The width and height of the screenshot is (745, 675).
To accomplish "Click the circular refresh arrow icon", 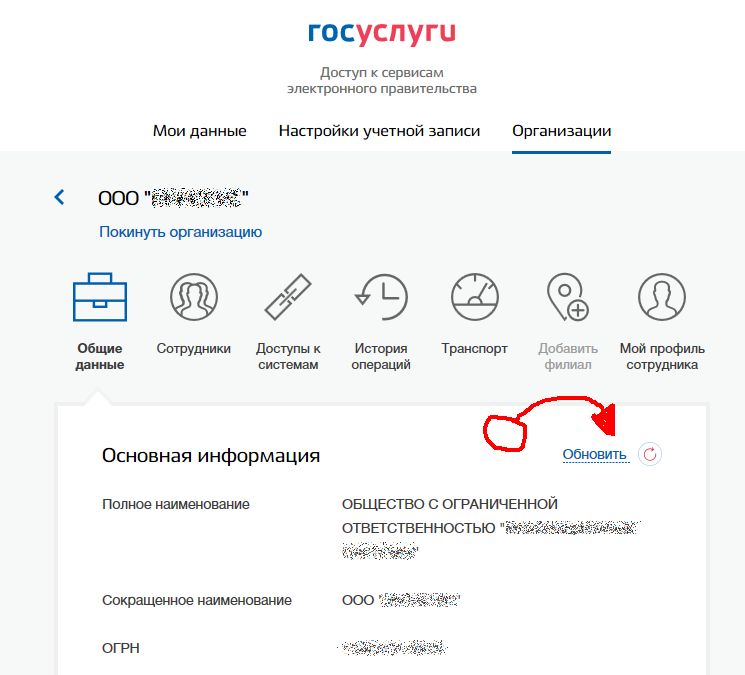I will click(649, 454).
